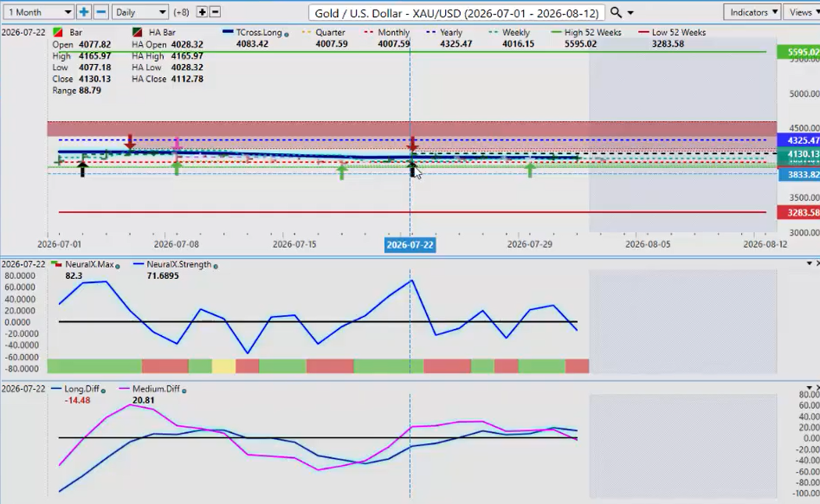
Task: Expand the arrow next to search icon
Action: coord(630,12)
